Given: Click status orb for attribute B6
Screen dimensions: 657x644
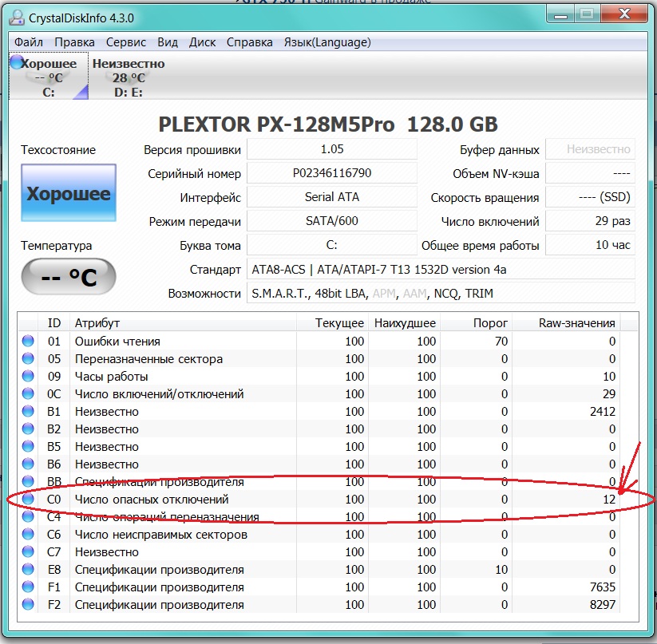Looking at the screenshot, I should click(28, 464).
